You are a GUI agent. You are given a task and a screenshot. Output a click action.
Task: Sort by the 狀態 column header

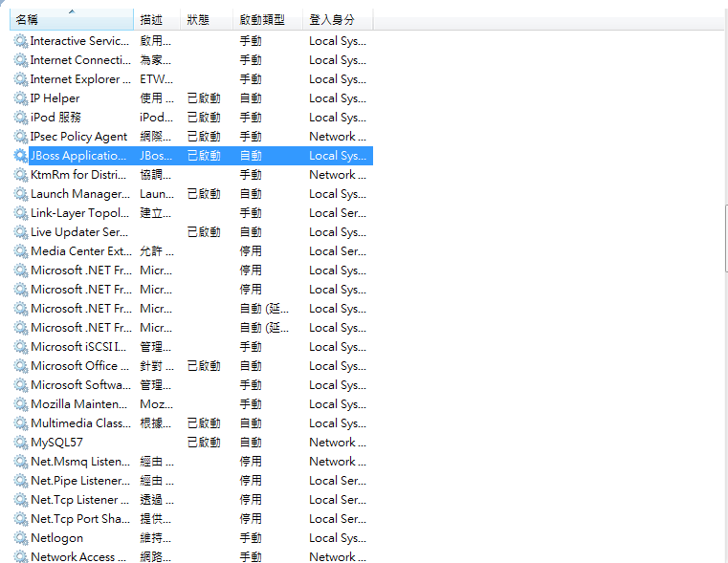pyautogui.click(x=207, y=19)
